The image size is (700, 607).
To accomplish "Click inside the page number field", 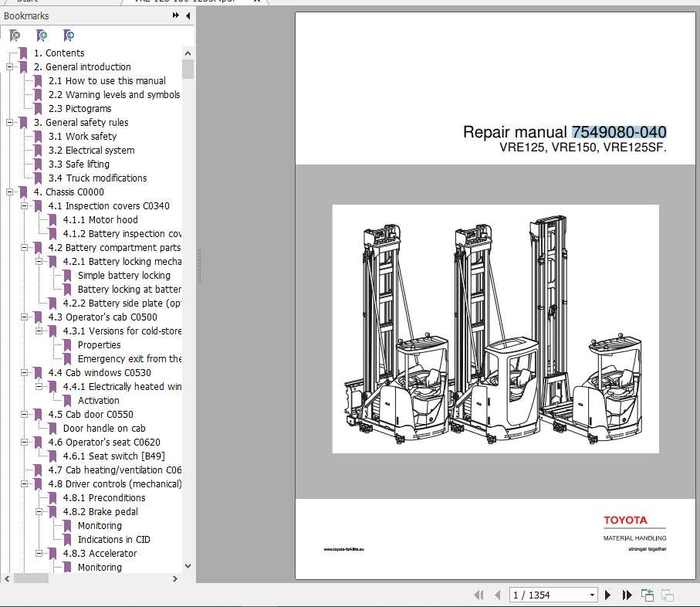I will 540,595.
